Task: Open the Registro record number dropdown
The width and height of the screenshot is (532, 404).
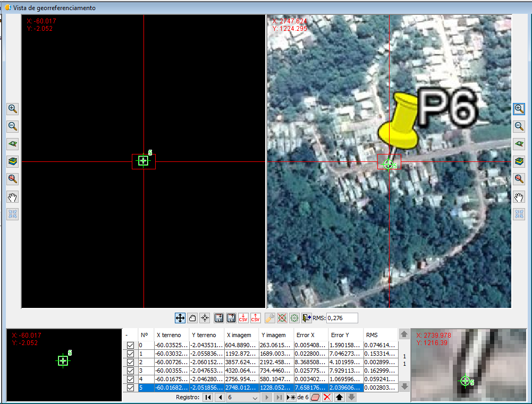Action: coord(254,398)
